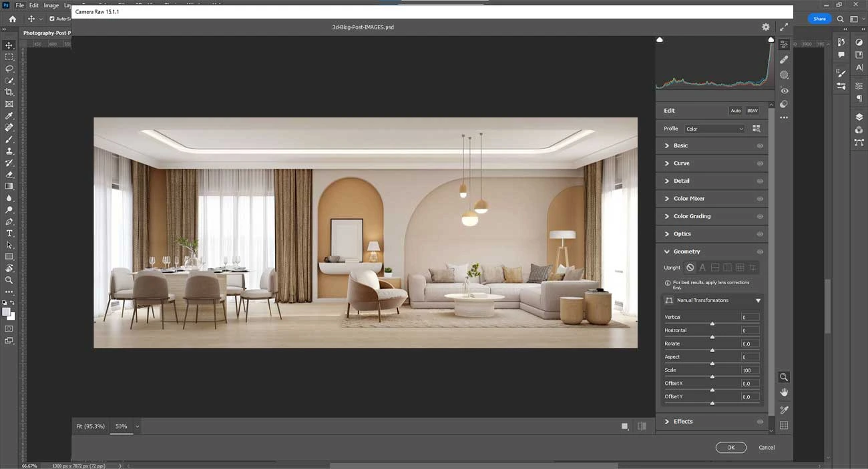Select the Hand tool in Camera Raw
This screenshot has width=868, height=469.
784,392
